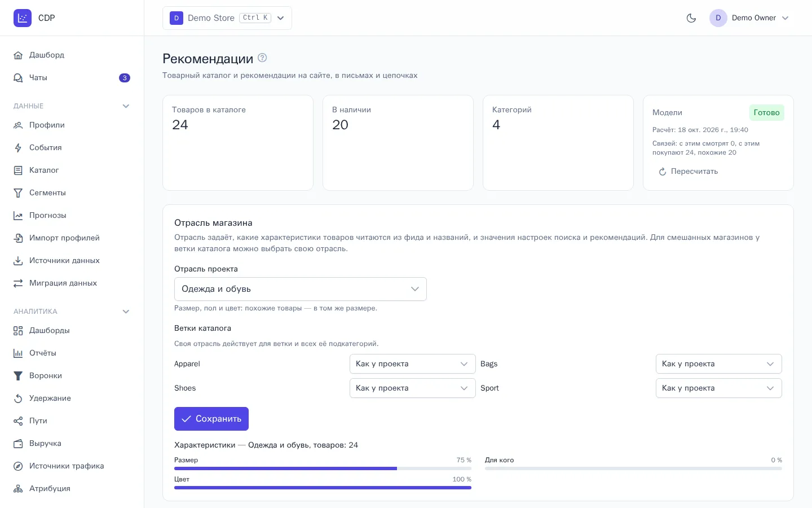Click the Чаты chat icon
This screenshot has height=508, width=812.
pyautogui.click(x=18, y=78)
